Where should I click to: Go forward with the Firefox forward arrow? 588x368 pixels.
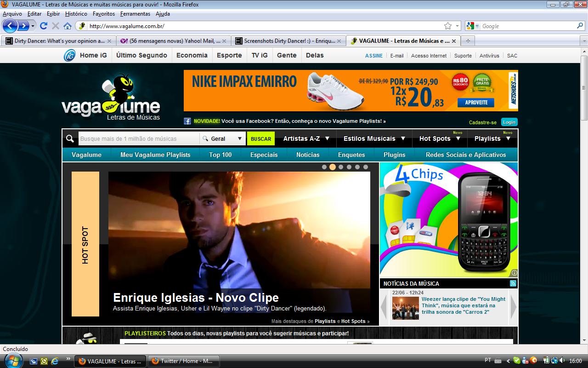pyautogui.click(x=23, y=26)
